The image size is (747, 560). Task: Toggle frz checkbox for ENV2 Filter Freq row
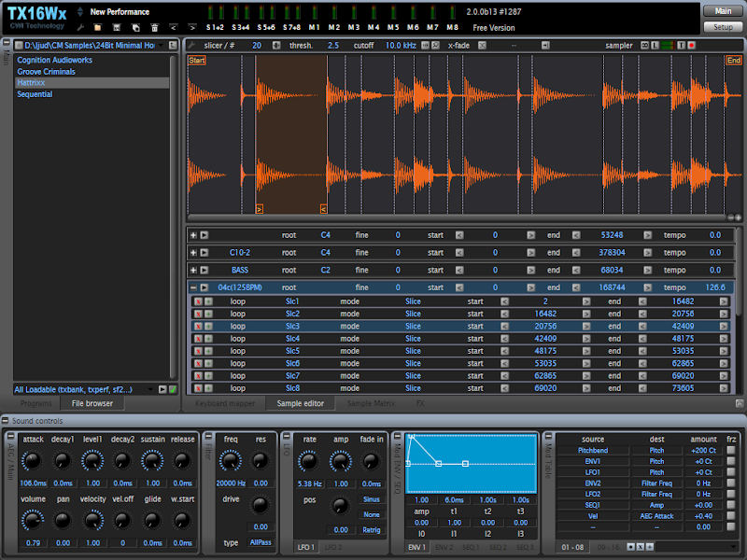731,483
